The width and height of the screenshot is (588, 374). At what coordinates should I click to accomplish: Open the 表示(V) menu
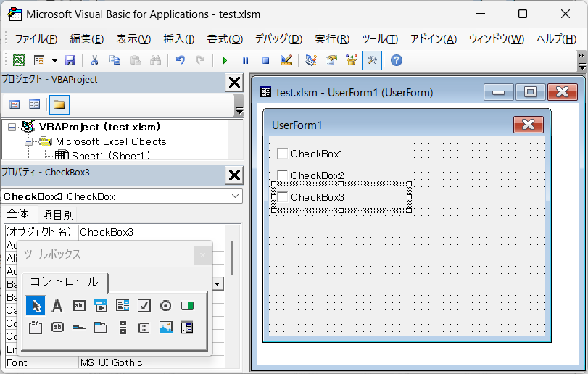133,38
